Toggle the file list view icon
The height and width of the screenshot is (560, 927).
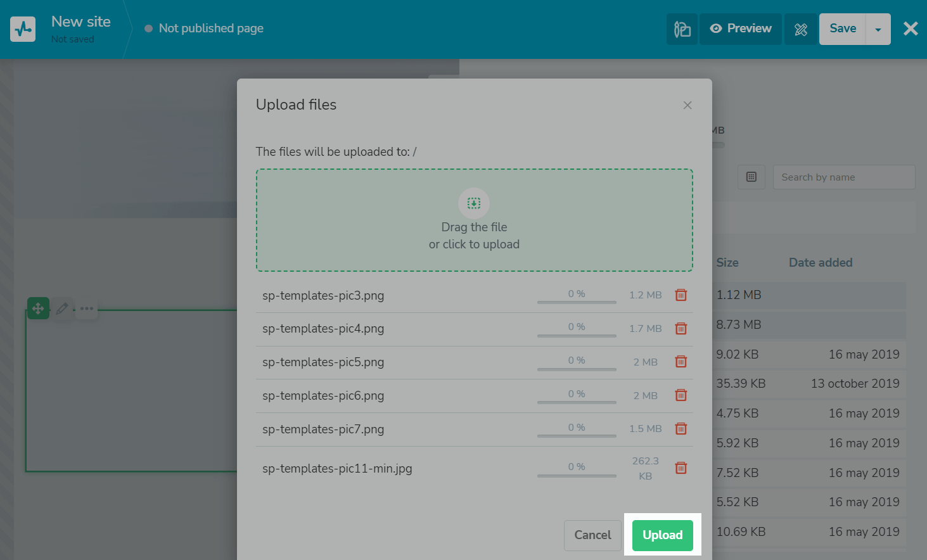(751, 177)
